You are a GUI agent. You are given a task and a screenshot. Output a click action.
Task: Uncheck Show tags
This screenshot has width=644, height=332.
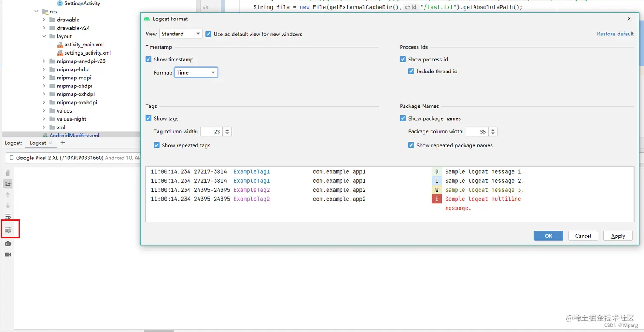(x=148, y=118)
